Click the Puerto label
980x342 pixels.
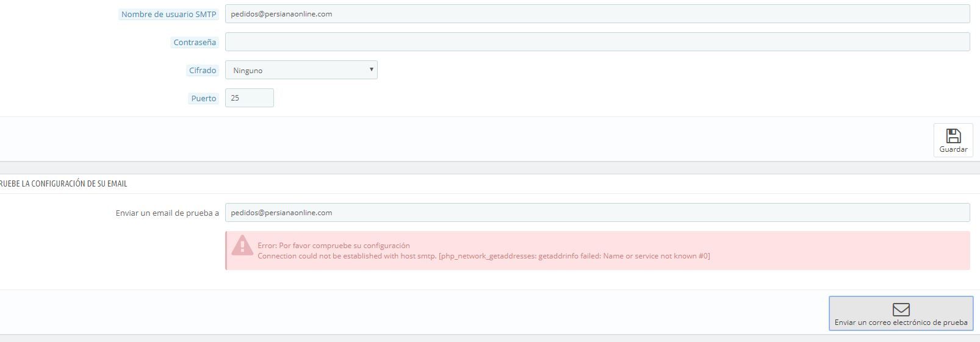pyautogui.click(x=204, y=98)
